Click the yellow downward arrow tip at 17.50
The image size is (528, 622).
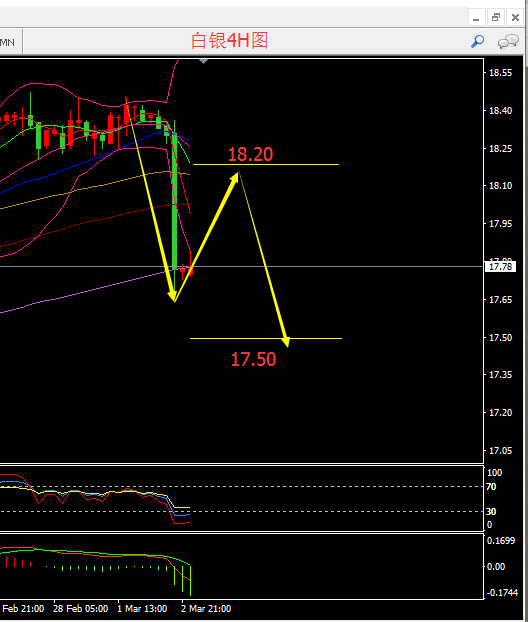click(286, 342)
